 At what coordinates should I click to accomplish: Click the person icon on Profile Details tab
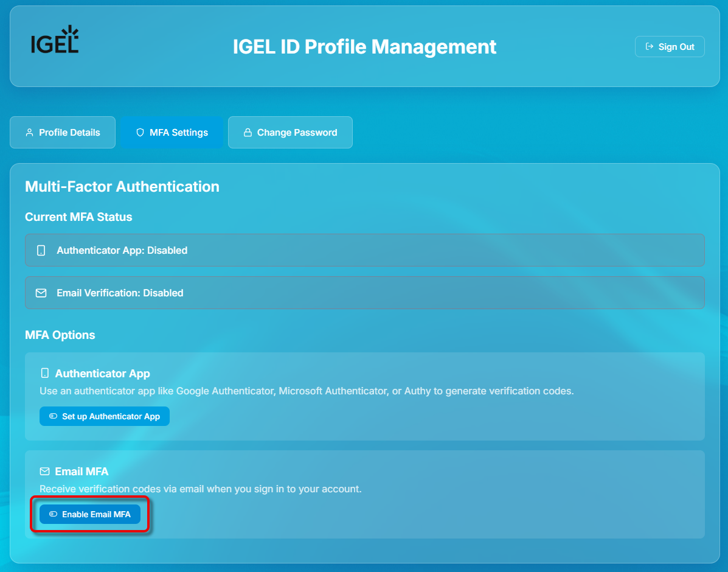(x=29, y=131)
